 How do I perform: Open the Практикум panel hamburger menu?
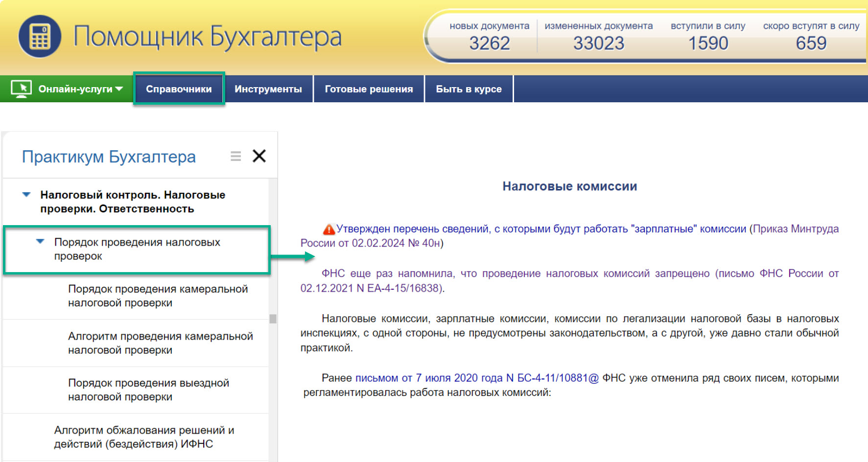[235, 156]
